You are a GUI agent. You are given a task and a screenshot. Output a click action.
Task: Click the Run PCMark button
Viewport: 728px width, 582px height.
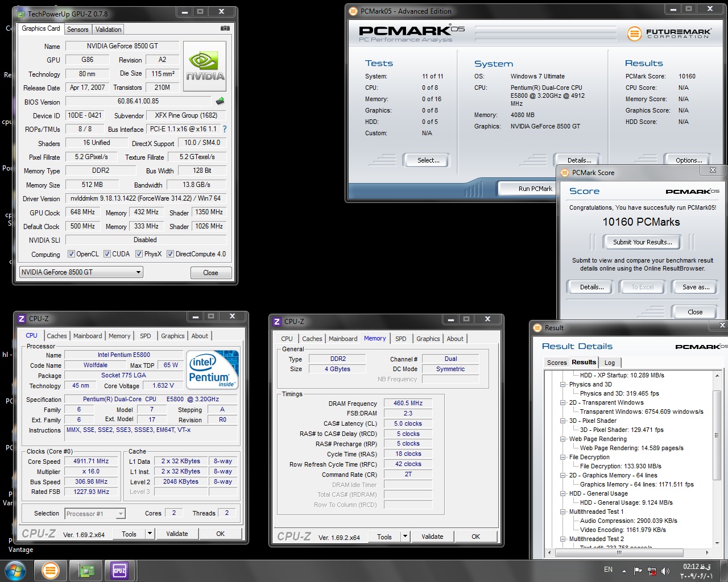point(528,189)
